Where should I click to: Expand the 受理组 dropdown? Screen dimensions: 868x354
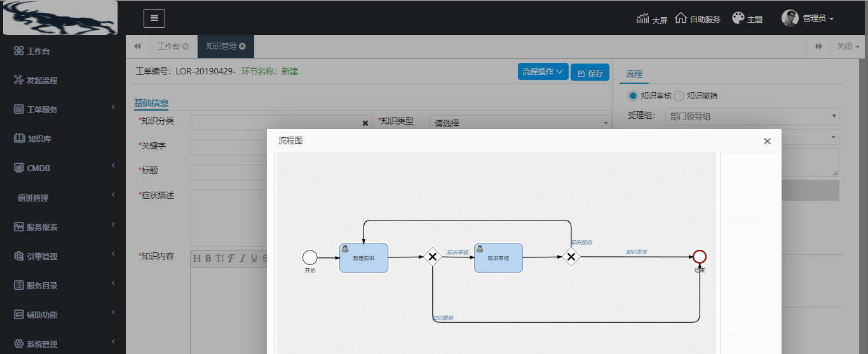[x=752, y=116]
